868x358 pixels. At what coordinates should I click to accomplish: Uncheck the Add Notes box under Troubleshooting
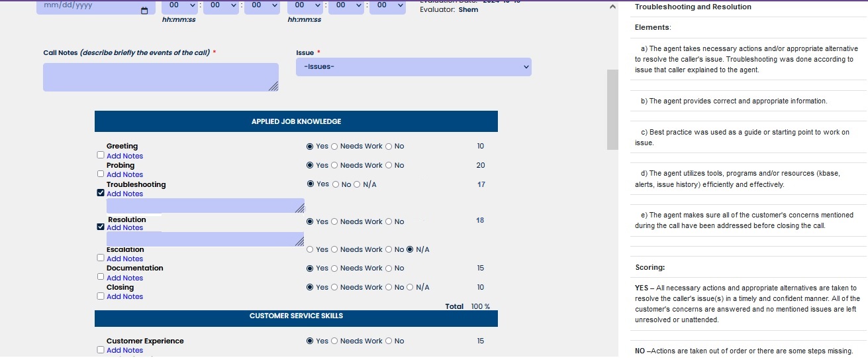click(100, 194)
